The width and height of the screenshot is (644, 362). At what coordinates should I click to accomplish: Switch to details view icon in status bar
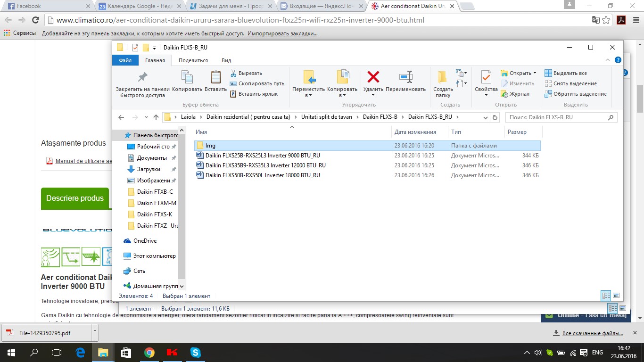point(606,296)
